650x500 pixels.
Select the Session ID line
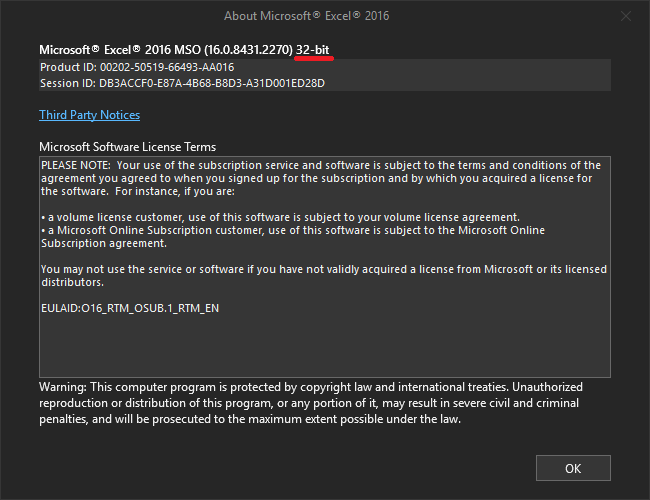pyautogui.click(x=182, y=83)
